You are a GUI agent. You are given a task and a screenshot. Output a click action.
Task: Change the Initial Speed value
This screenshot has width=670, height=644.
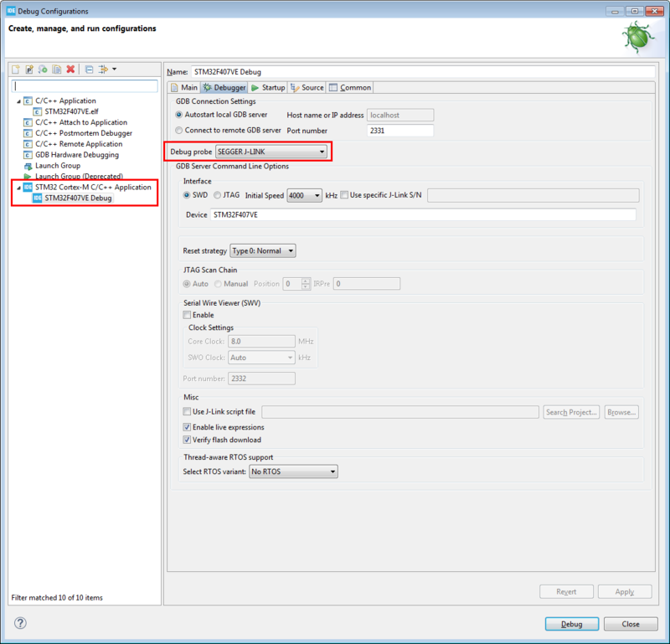point(306,195)
